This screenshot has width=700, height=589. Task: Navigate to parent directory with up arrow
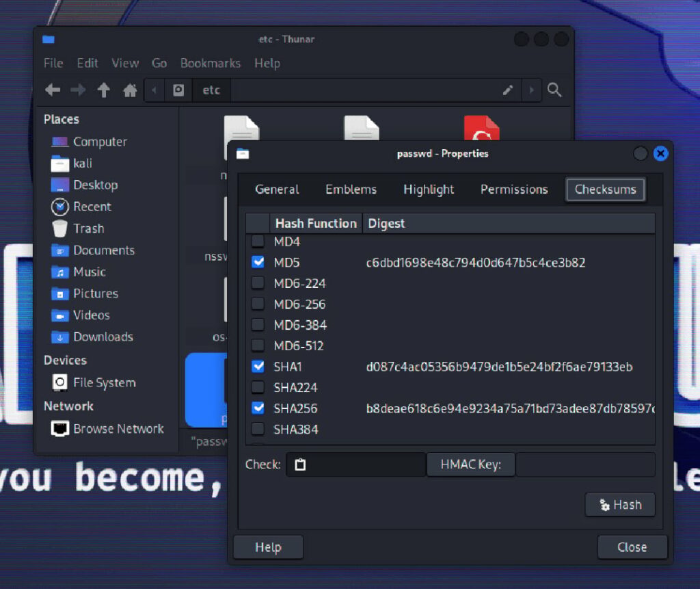(103, 90)
